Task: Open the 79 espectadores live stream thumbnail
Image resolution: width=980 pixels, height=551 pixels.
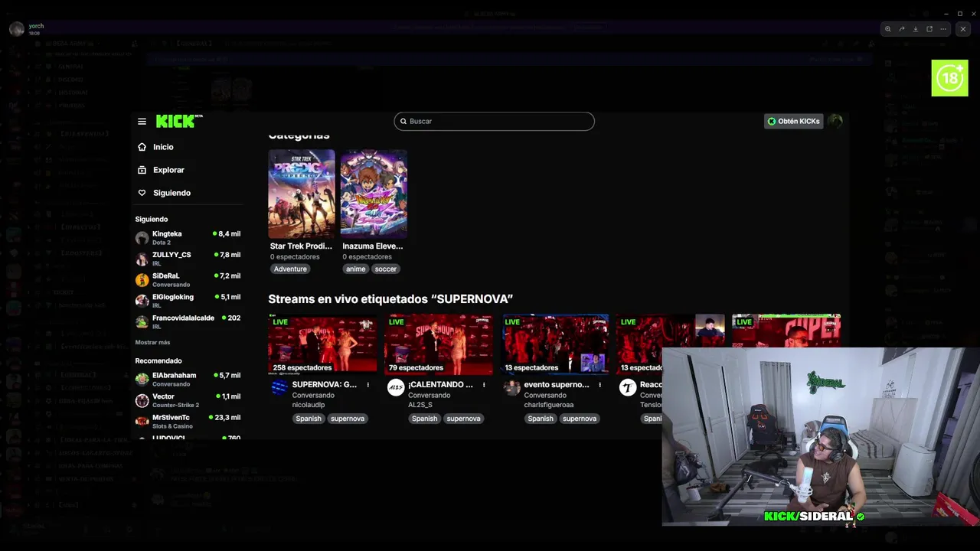Action: click(439, 344)
